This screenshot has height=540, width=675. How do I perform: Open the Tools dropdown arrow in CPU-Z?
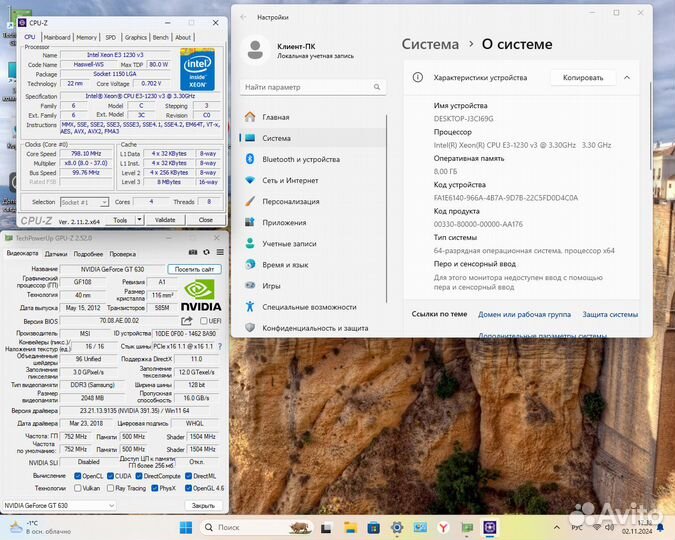tap(139, 220)
